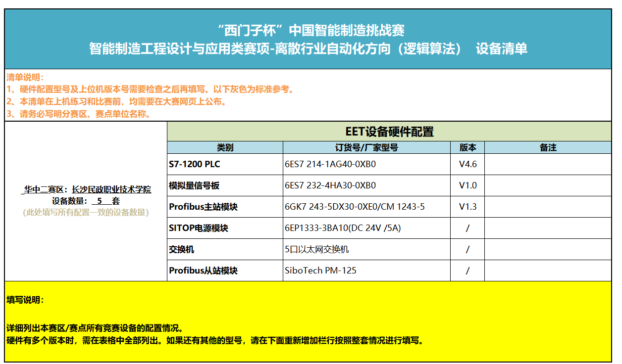
Task: Select note 3 about 分赛区、赛点单位名称
Action: [x=79, y=114]
